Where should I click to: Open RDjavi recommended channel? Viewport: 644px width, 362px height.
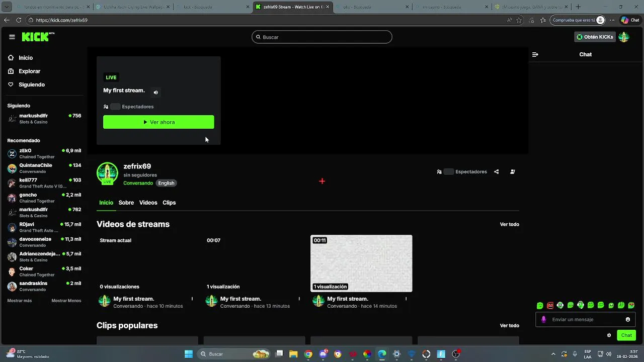pyautogui.click(x=44, y=227)
